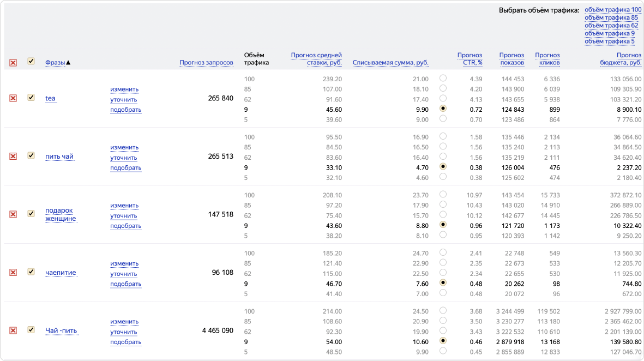Click 'подобрать' link for 'подарок женщине'
Image resolution: width=644 pixels, height=361 pixels.
[x=125, y=226]
